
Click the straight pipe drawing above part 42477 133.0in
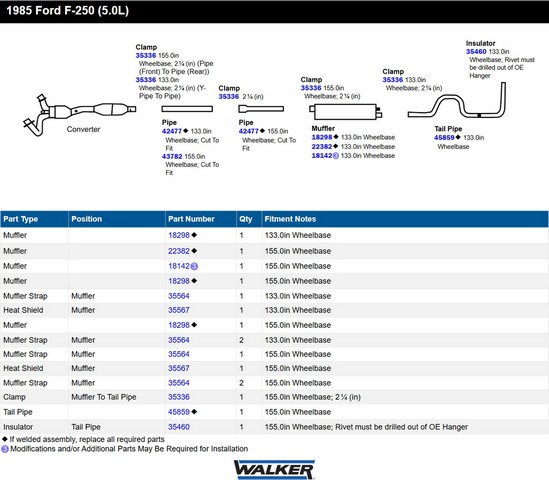(x=187, y=109)
